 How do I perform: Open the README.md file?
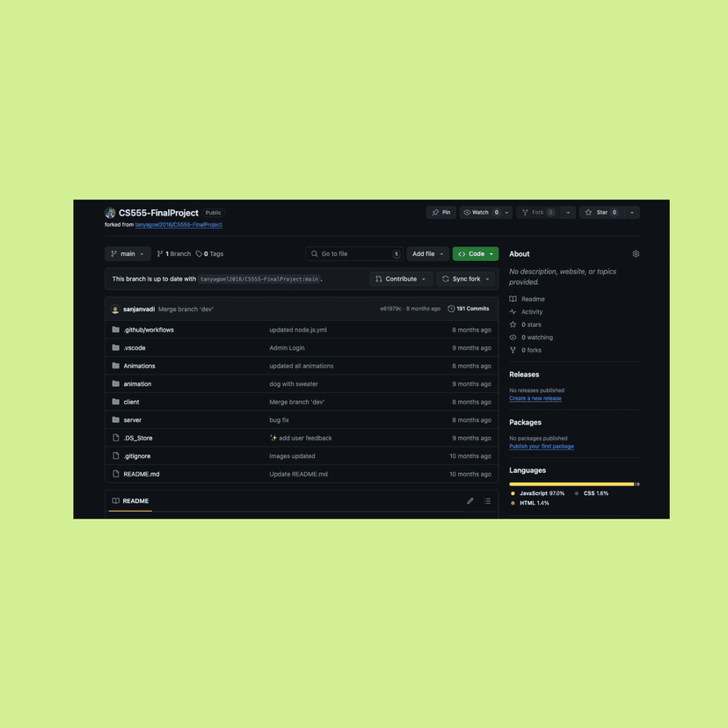(x=142, y=474)
